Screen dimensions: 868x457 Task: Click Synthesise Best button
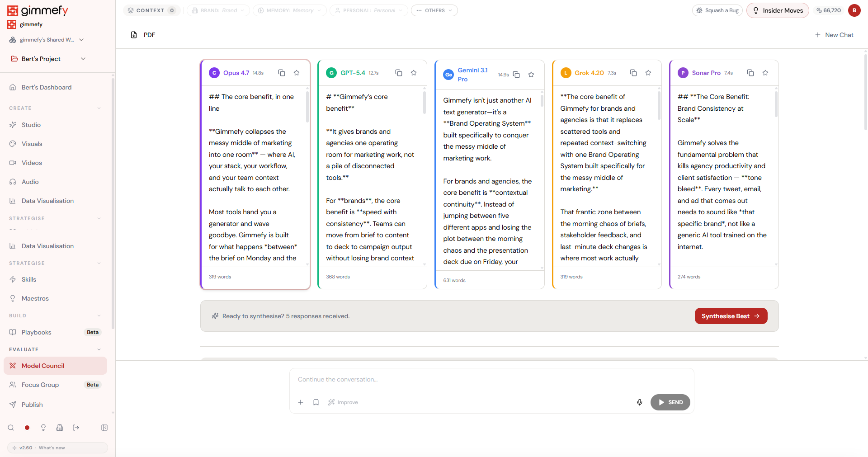click(x=731, y=316)
